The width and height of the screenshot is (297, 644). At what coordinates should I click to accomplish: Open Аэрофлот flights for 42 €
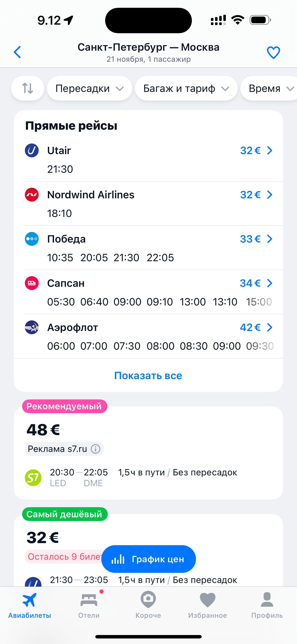pyautogui.click(x=256, y=328)
